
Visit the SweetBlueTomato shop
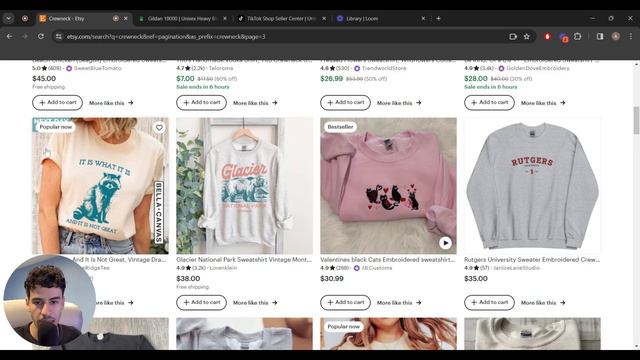98,68
